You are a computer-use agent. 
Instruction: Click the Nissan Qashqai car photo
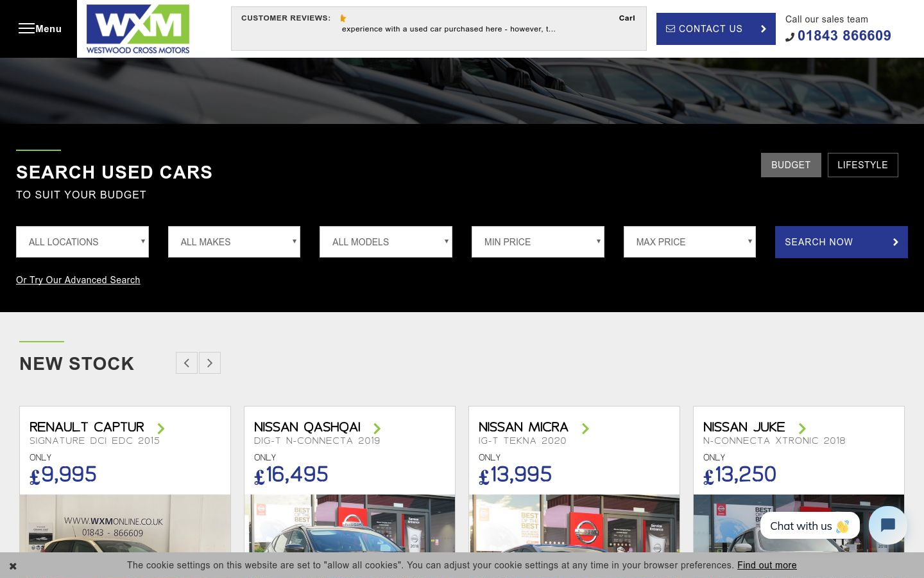click(x=350, y=523)
